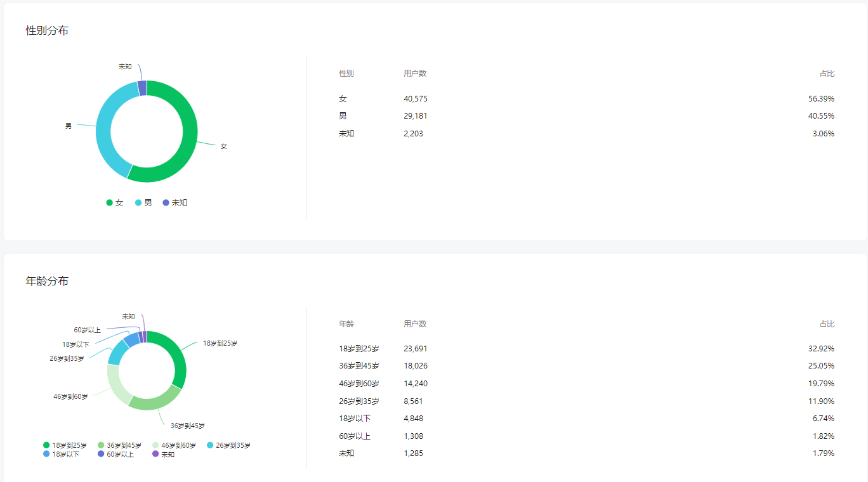Viewport: 868px width, 482px height.
Task: Click the 56.39% percentage value
Action: tap(821, 99)
